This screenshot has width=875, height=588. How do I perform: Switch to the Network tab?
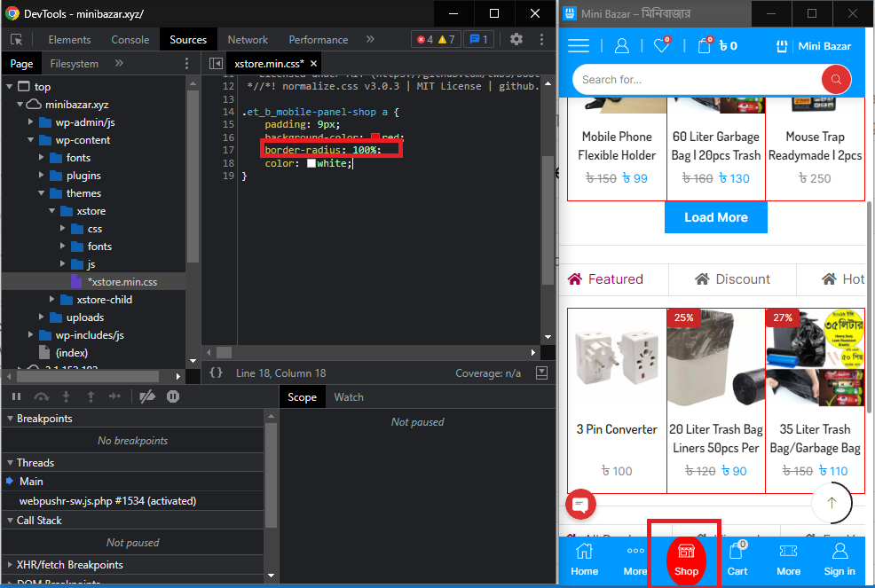[248, 40]
